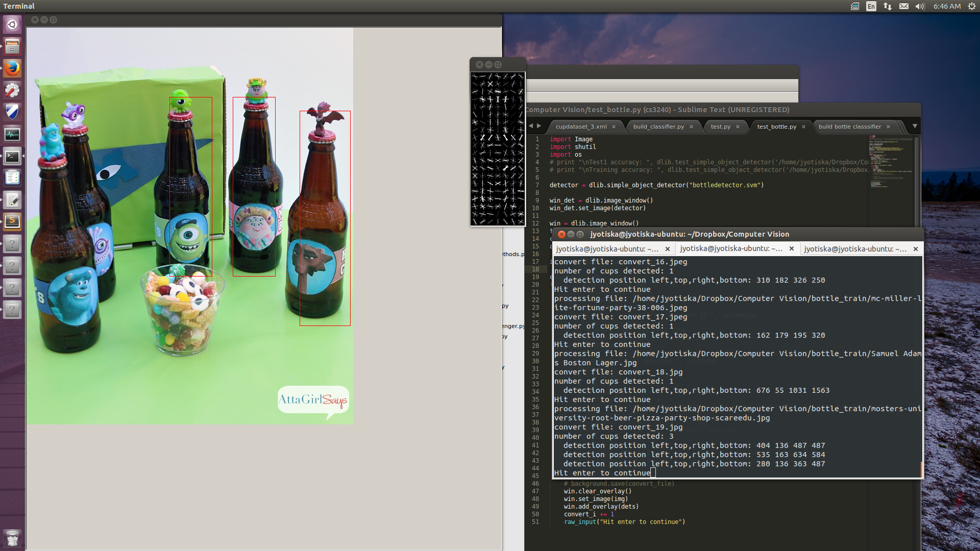Open the text editor pencil icon

[12, 200]
